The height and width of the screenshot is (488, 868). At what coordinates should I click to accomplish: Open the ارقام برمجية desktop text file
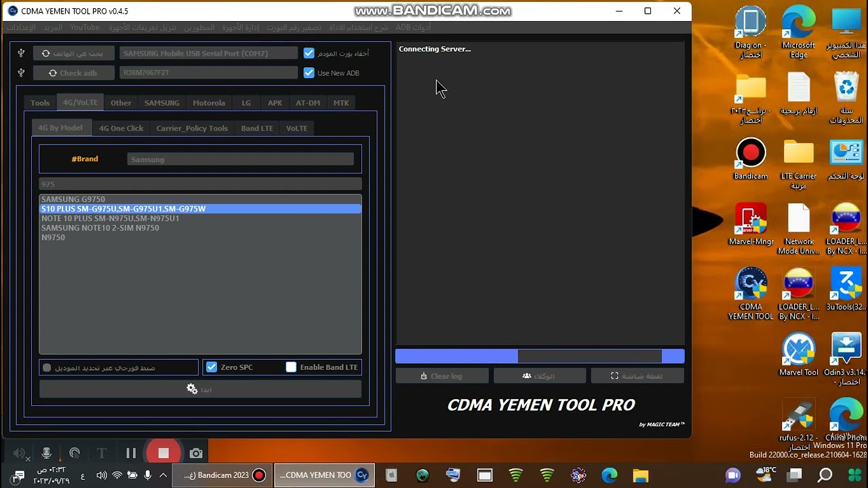click(798, 94)
